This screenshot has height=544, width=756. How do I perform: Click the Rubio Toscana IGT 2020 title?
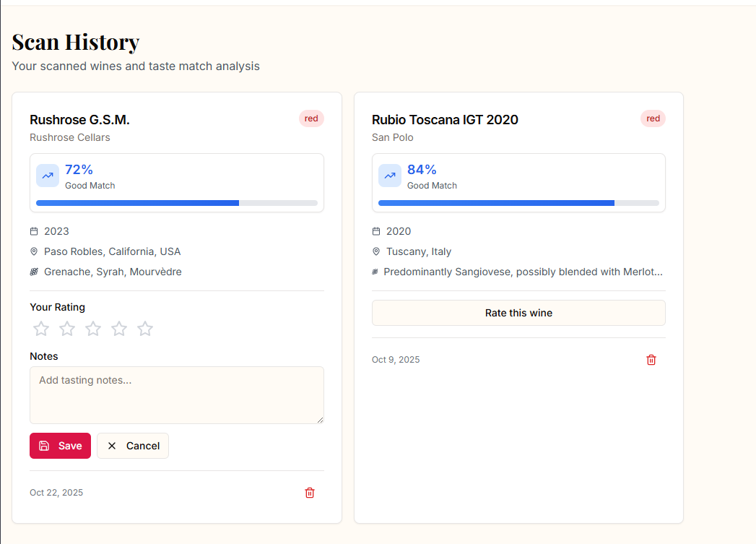pyautogui.click(x=445, y=120)
